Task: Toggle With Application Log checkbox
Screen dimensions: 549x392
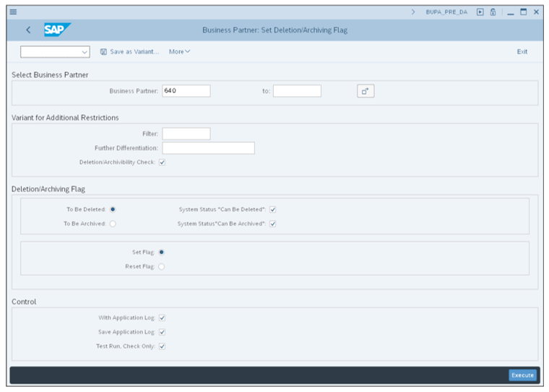Action: coord(162,318)
